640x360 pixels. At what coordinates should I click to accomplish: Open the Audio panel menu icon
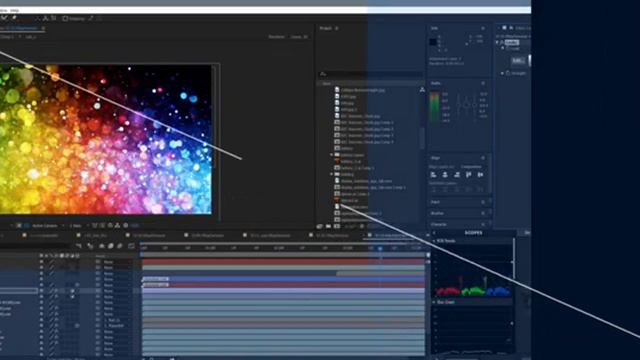(x=483, y=83)
